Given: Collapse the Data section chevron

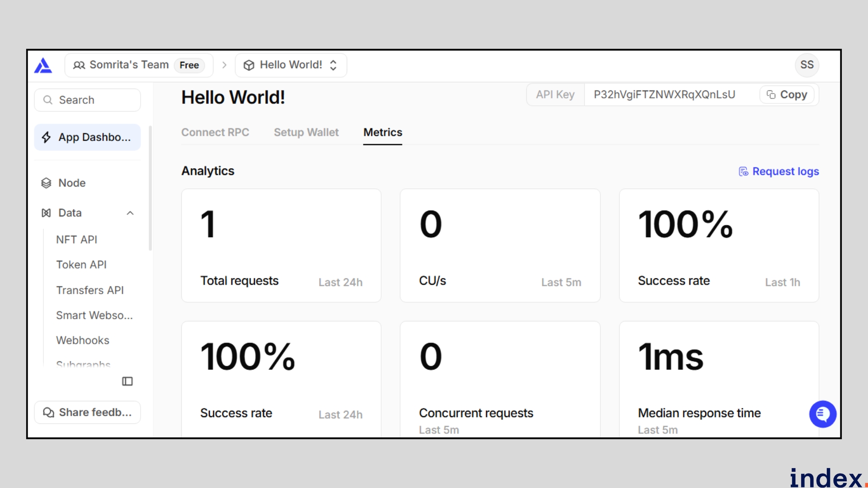Looking at the screenshot, I should [x=130, y=213].
